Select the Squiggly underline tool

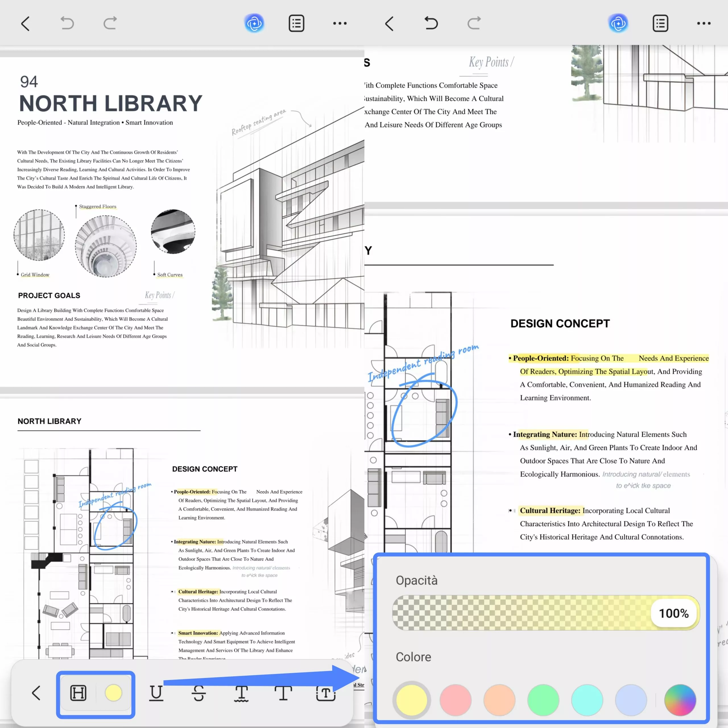pyautogui.click(x=241, y=693)
